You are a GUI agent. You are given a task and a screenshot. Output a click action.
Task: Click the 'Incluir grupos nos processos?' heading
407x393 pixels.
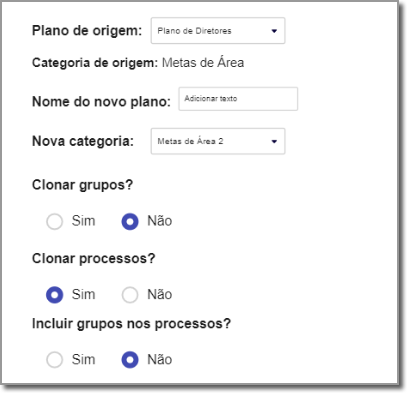pyautogui.click(x=131, y=324)
